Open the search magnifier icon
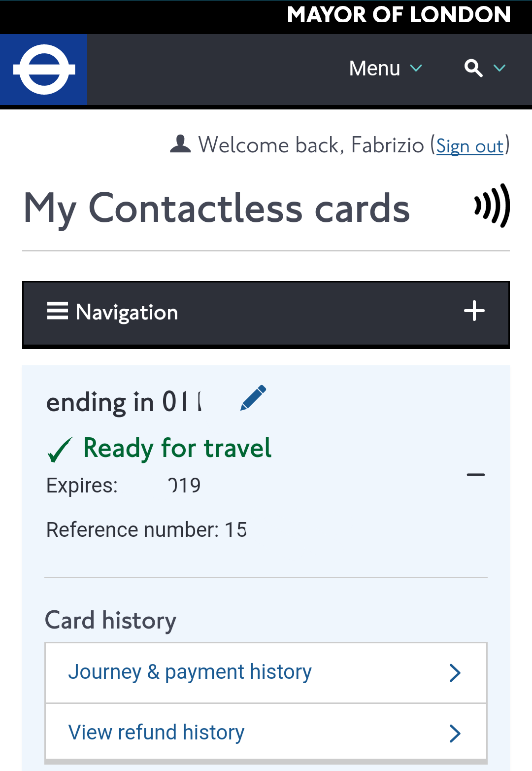Viewport: 532px width, 771px height. (473, 68)
